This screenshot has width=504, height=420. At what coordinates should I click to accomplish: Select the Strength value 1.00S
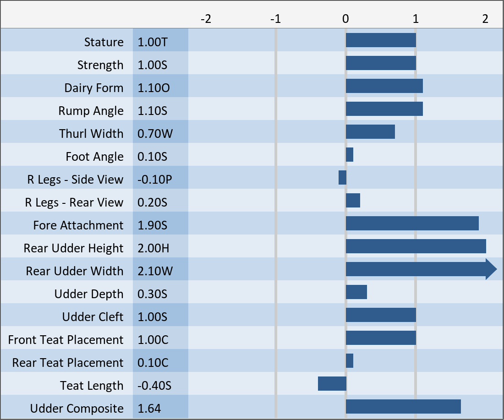point(152,65)
